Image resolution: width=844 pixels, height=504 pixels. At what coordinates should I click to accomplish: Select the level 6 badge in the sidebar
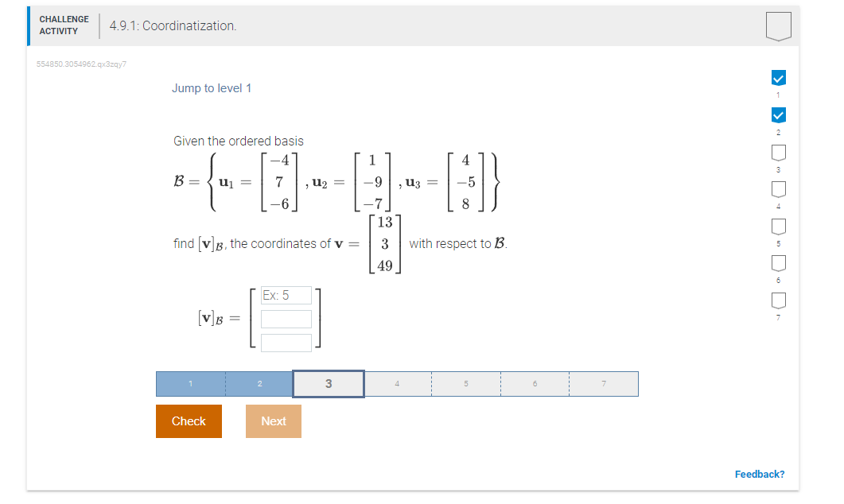pos(777,262)
